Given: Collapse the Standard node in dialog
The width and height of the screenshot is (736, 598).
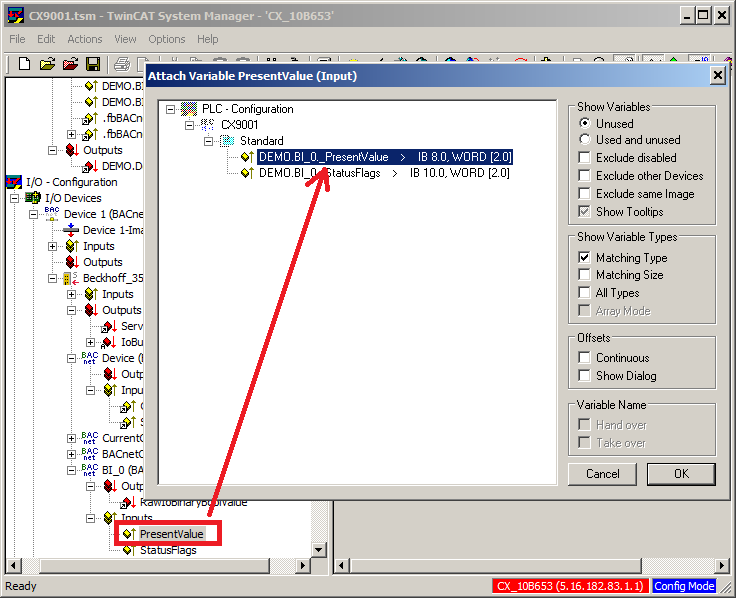Looking at the screenshot, I should tap(208, 141).
